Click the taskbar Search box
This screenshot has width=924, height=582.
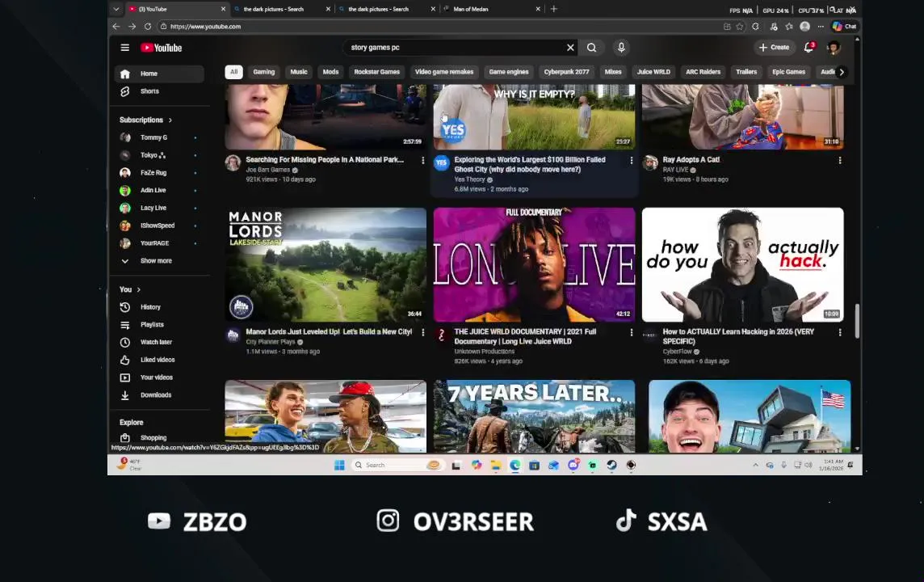(397, 466)
